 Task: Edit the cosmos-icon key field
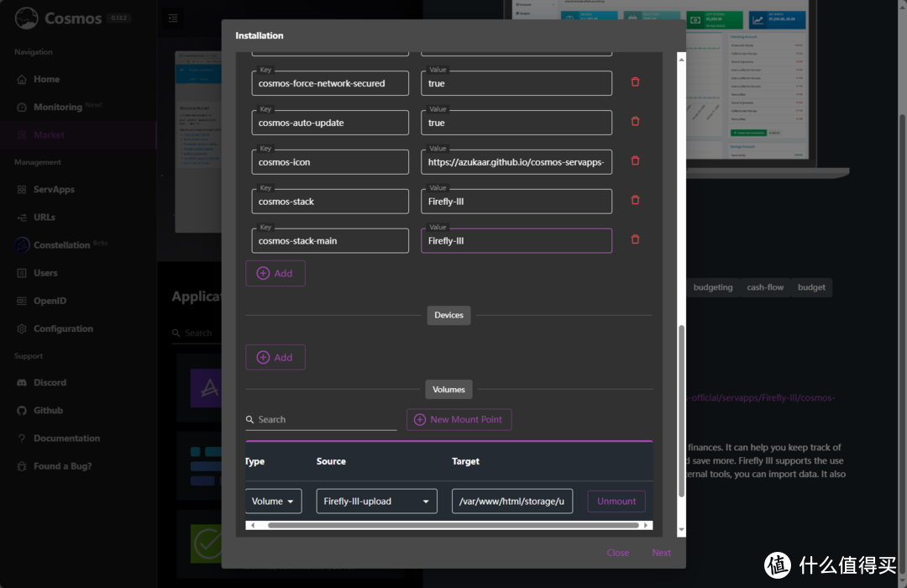tap(330, 162)
